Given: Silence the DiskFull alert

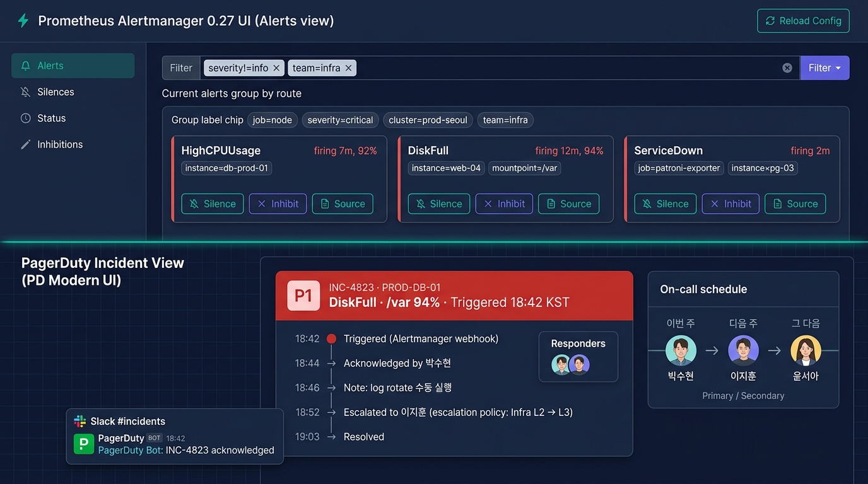Looking at the screenshot, I should point(439,204).
